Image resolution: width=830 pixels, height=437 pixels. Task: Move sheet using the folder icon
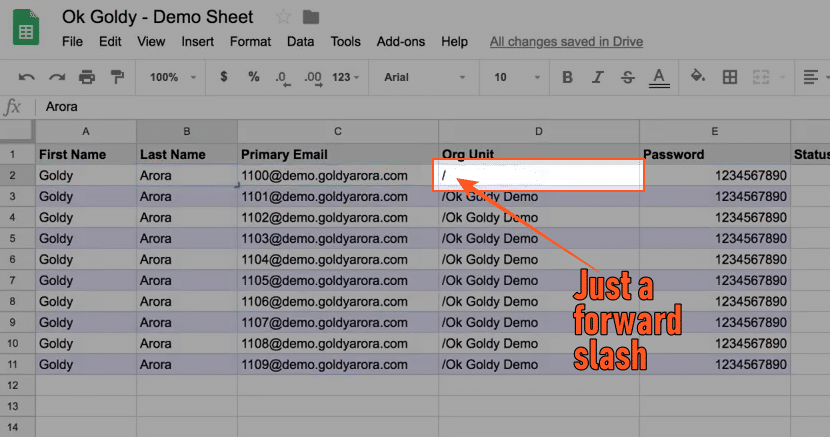(311, 17)
